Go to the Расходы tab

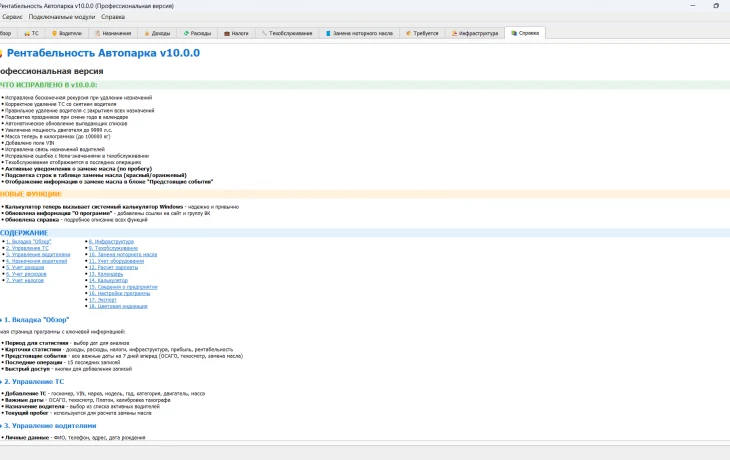click(197, 33)
